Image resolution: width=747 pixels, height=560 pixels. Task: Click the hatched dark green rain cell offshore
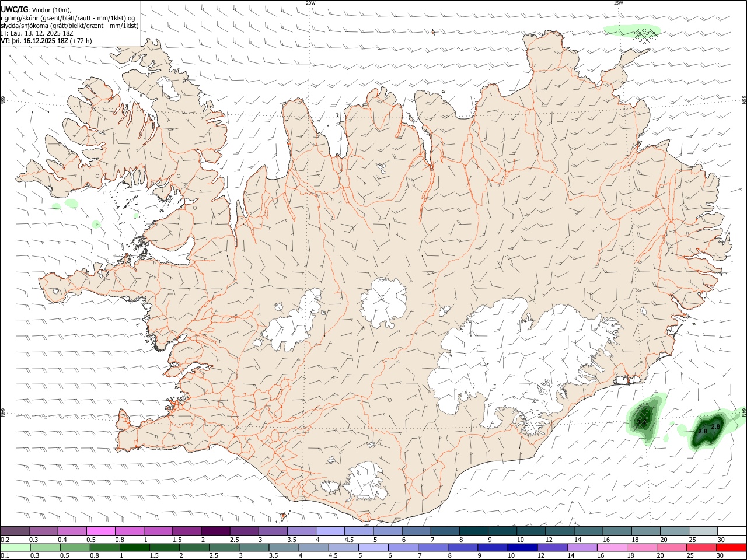(x=643, y=416)
